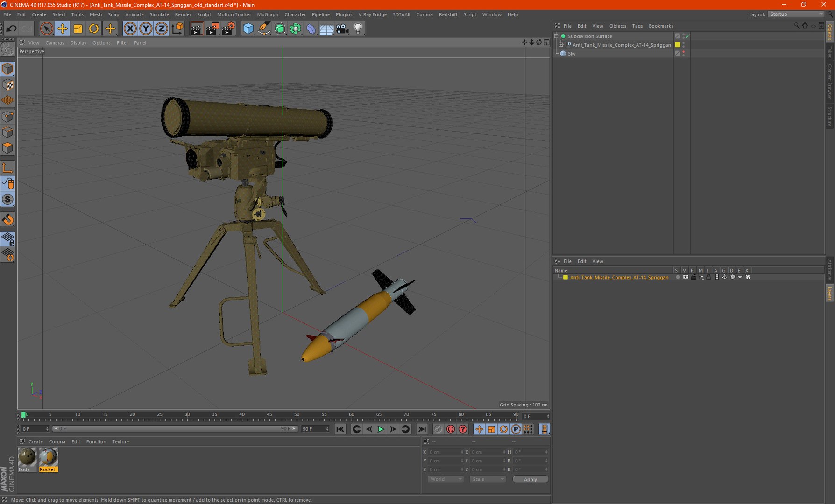This screenshot has height=504, width=835.
Task: Play the animation forward
Action: coord(381,429)
